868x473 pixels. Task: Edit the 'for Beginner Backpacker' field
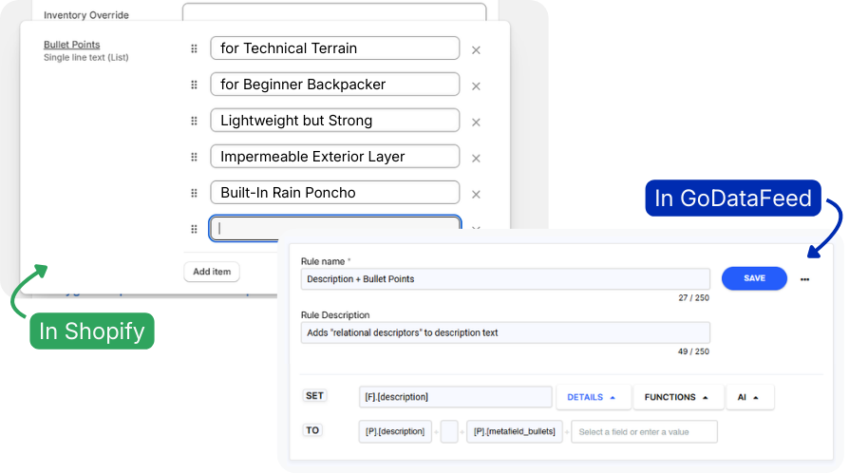tap(335, 85)
